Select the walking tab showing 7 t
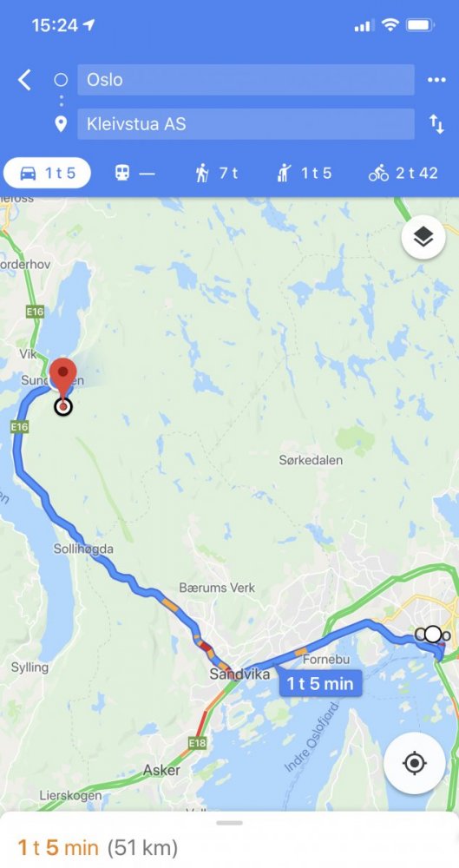The image size is (459, 868). click(216, 174)
